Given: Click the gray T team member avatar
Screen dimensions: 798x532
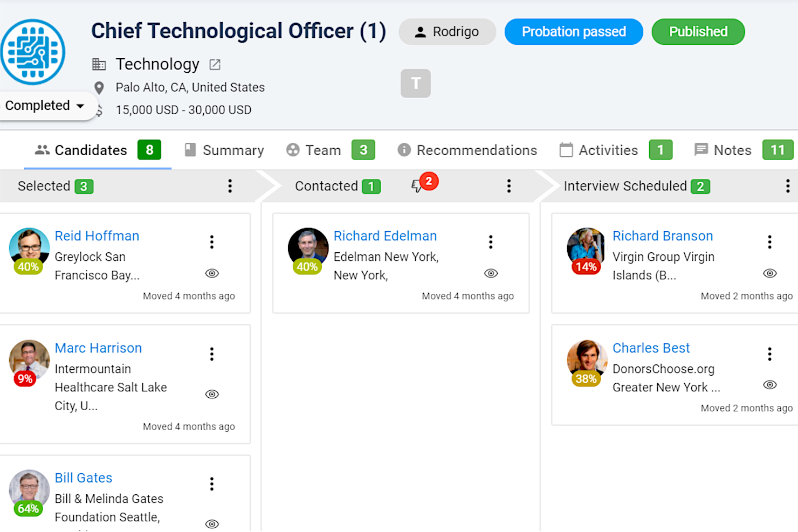Looking at the screenshot, I should coord(415,84).
